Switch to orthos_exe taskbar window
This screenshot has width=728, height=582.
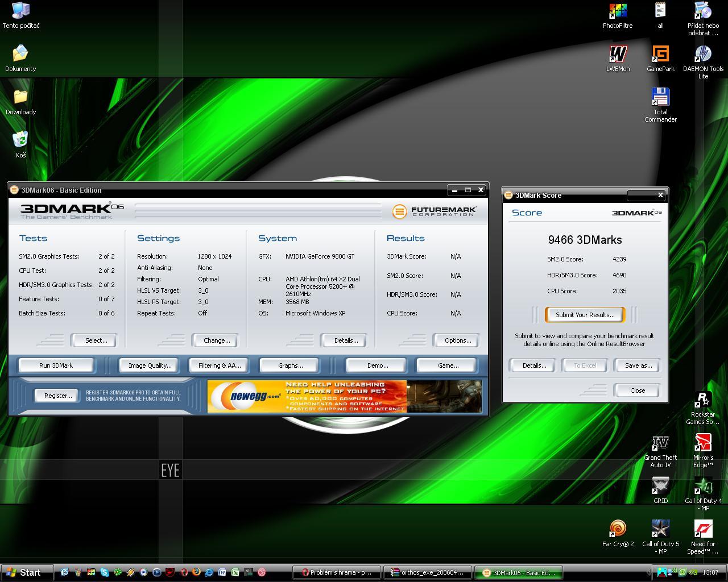[428, 572]
